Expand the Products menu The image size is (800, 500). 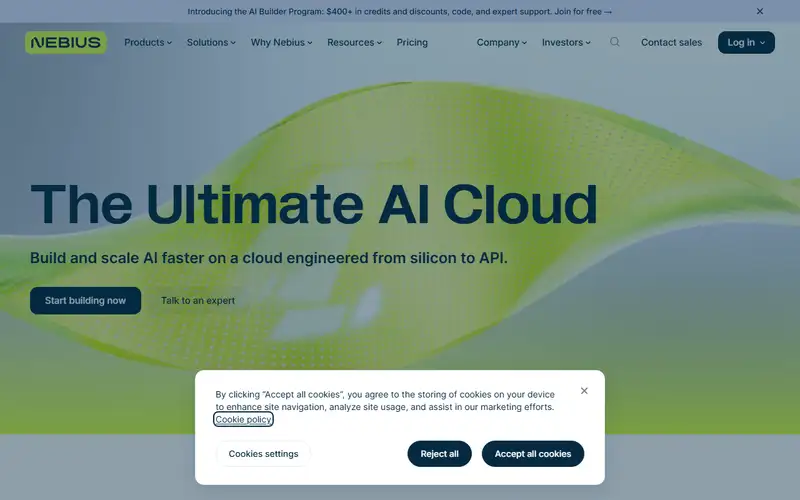148,42
